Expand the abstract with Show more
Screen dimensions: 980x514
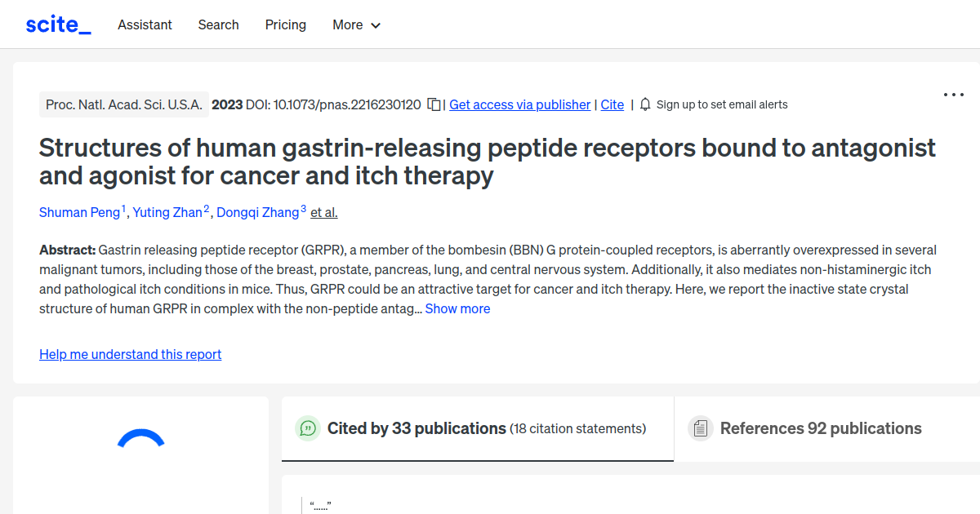(457, 308)
